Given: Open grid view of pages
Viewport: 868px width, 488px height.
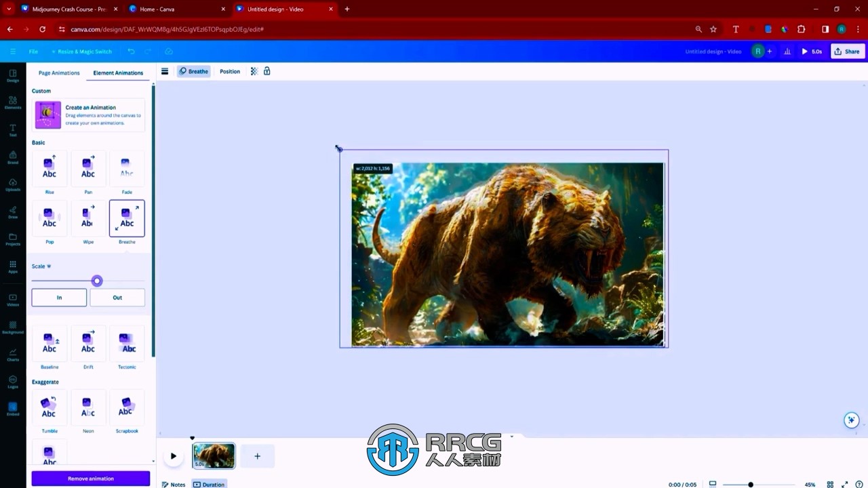Looking at the screenshot, I should tap(830, 485).
